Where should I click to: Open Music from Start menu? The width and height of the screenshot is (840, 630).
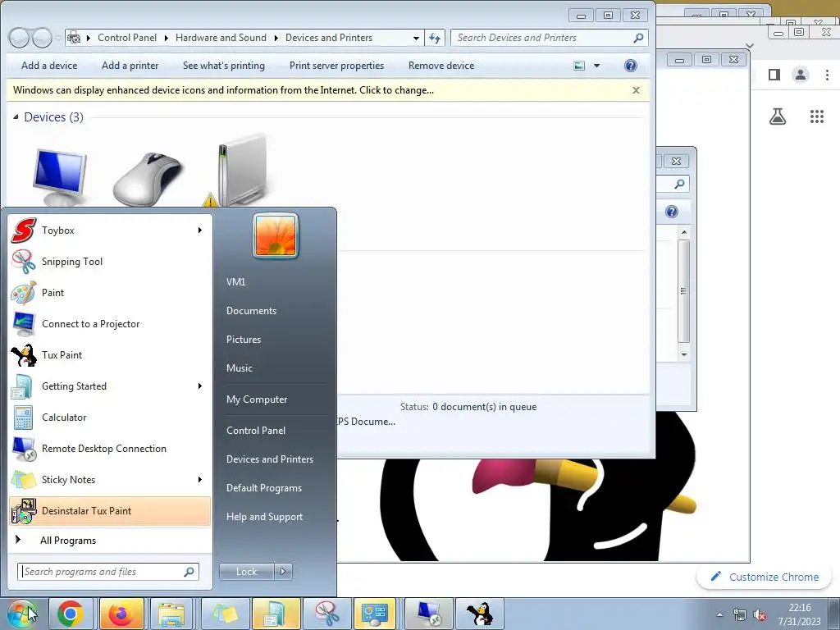[x=239, y=368]
